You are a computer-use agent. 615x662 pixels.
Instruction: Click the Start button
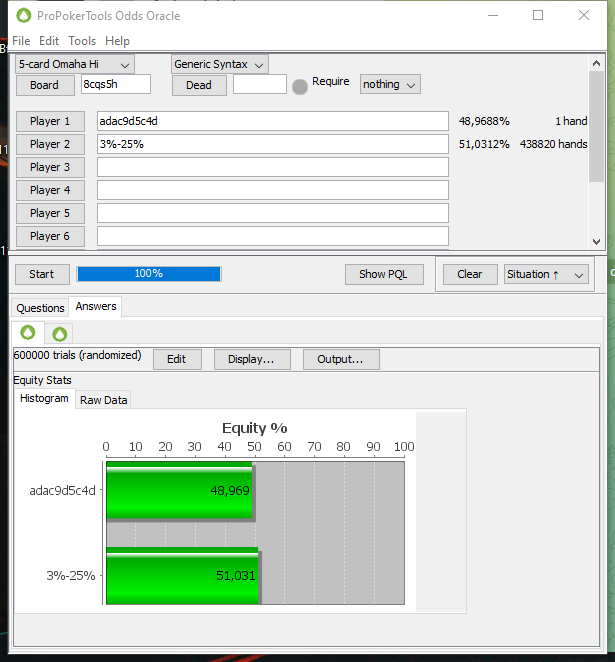click(x=42, y=274)
